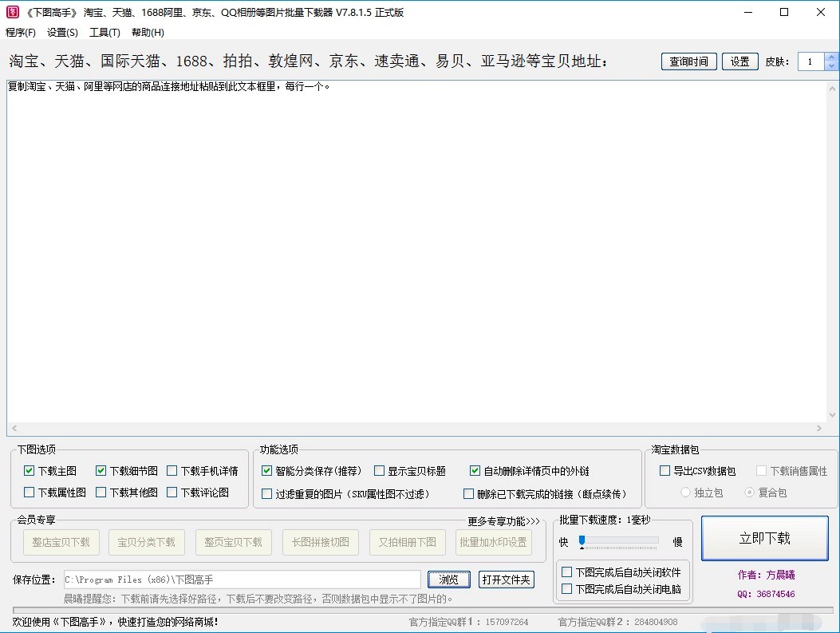Click the 整店宝贝下载 button
This screenshot has height=633, width=840.
(61, 543)
